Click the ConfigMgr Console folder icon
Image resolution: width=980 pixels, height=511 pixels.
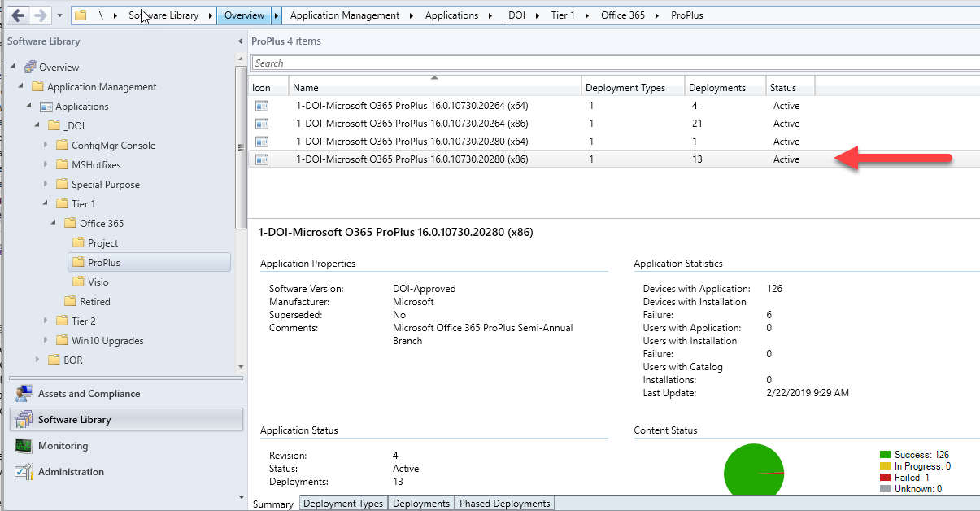click(63, 145)
